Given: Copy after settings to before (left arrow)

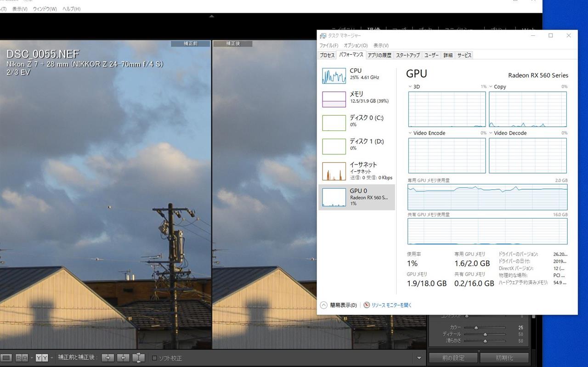Looking at the screenshot, I should click(123, 357).
